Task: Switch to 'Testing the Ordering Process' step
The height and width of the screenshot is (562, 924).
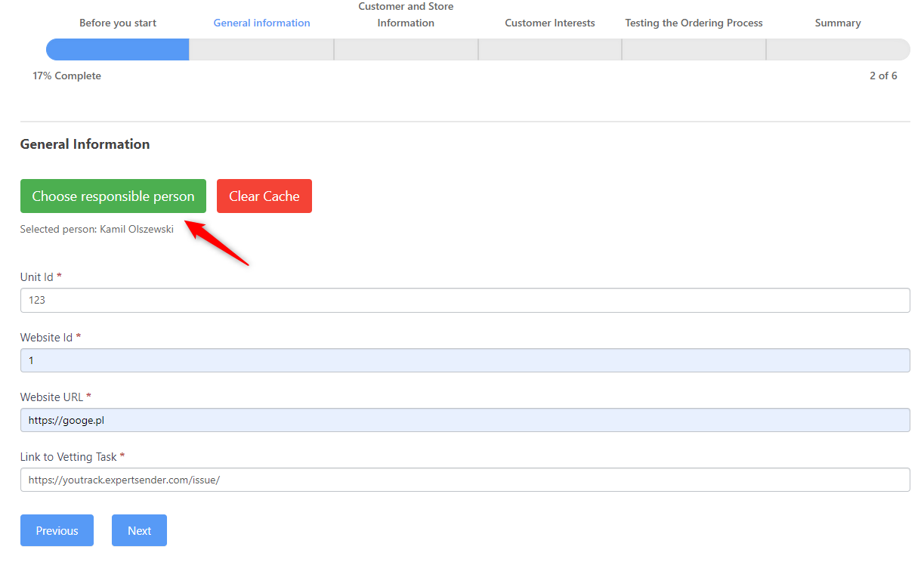Action: pos(694,23)
